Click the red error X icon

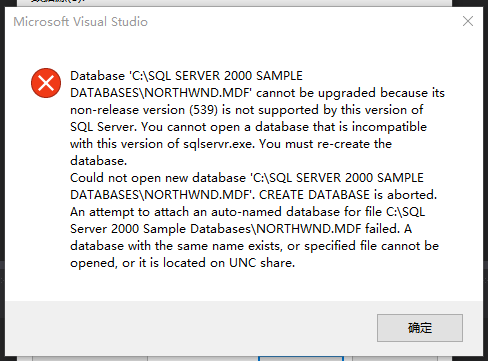pos(46,83)
